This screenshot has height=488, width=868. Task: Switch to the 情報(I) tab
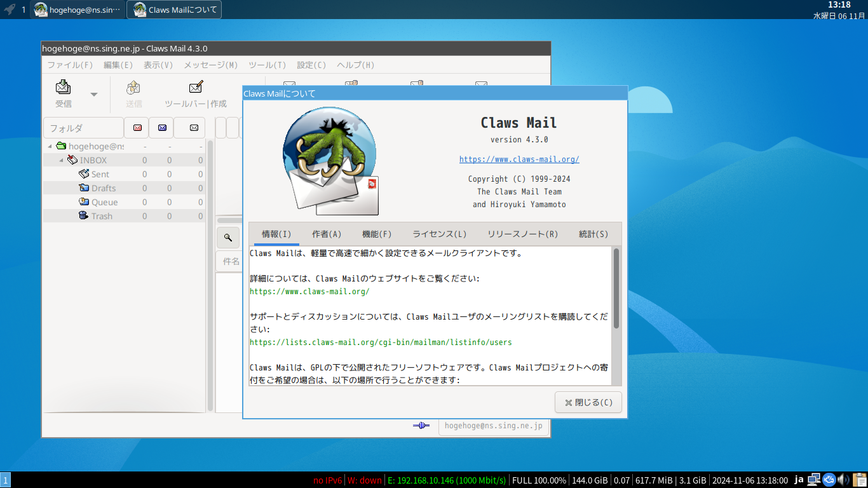[x=276, y=234]
